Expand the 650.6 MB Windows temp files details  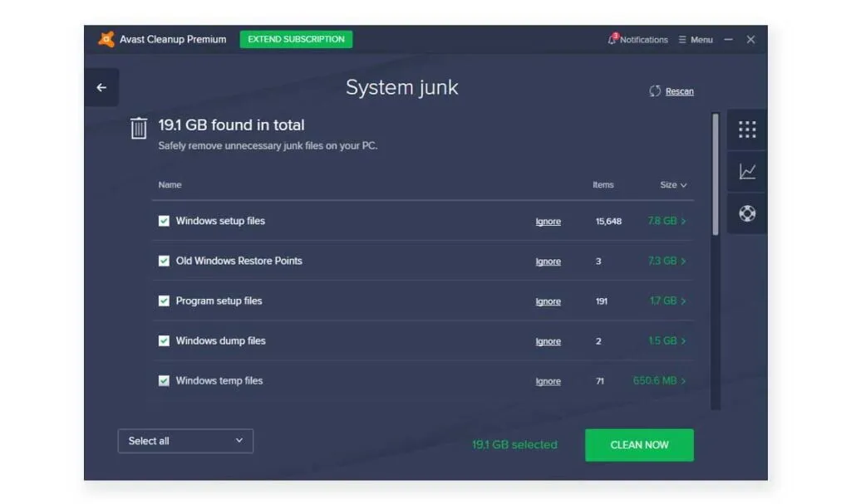(659, 381)
